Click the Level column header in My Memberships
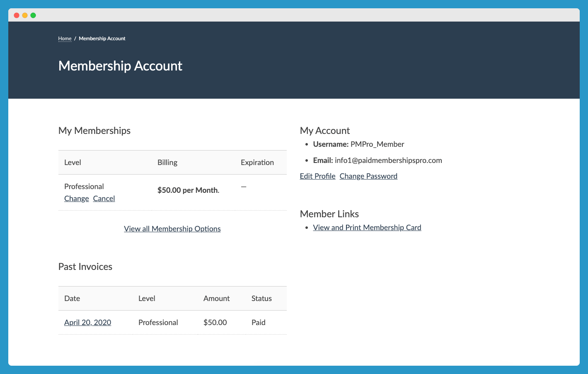The image size is (588, 374). 73,162
